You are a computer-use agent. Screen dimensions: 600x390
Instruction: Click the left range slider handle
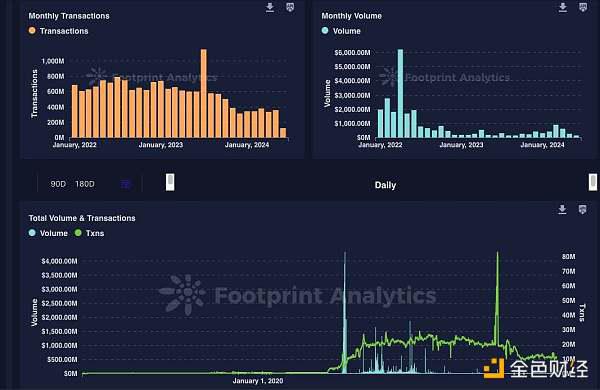click(x=170, y=182)
